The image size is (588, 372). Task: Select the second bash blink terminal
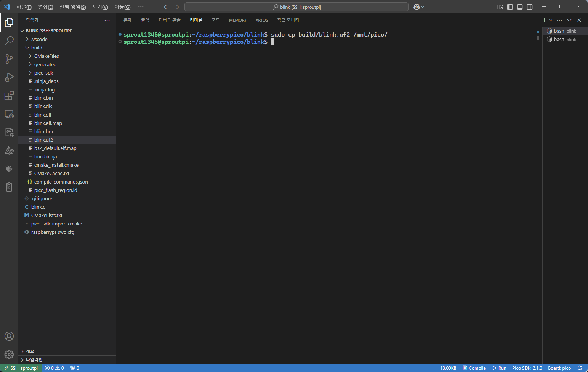tap(564, 39)
